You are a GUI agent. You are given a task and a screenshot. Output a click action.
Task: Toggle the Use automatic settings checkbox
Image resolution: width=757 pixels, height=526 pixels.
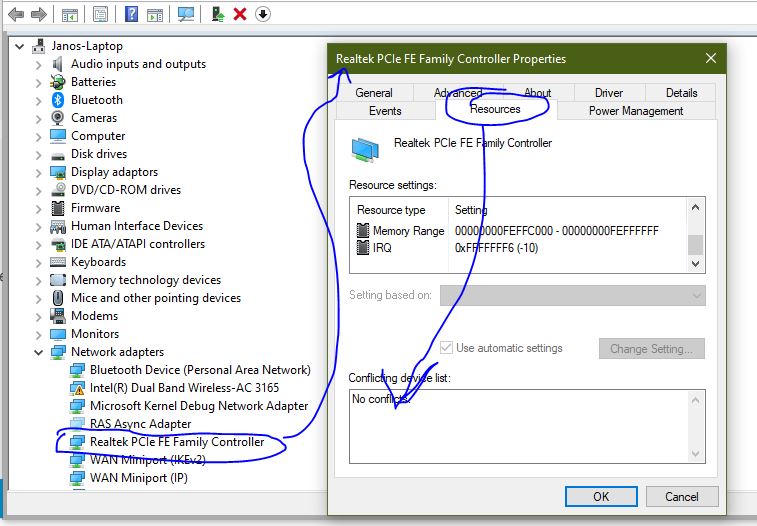446,347
